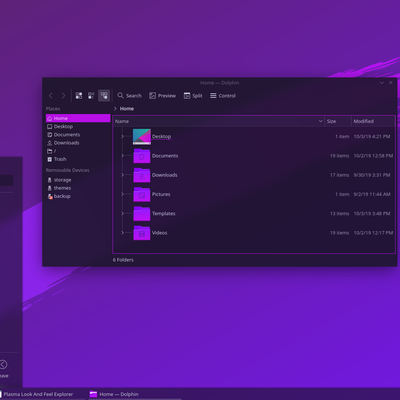Image resolution: width=400 pixels, height=400 pixels.
Task: Expand the Desktop folder row
Action: tap(122, 136)
